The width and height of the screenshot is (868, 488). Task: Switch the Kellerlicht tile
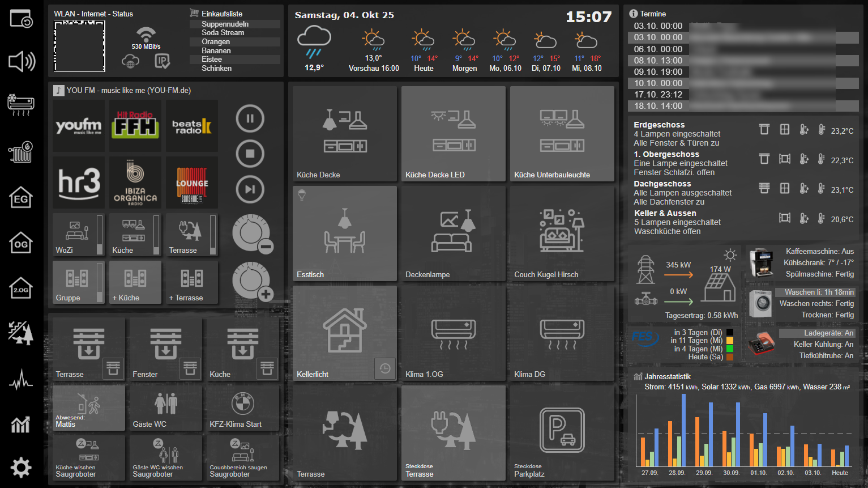[344, 333]
